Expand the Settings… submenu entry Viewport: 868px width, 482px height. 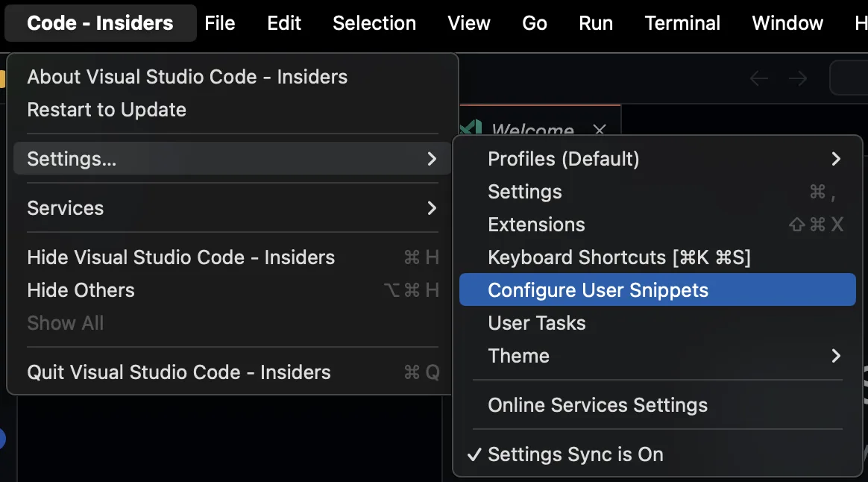click(x=233, y=159)
